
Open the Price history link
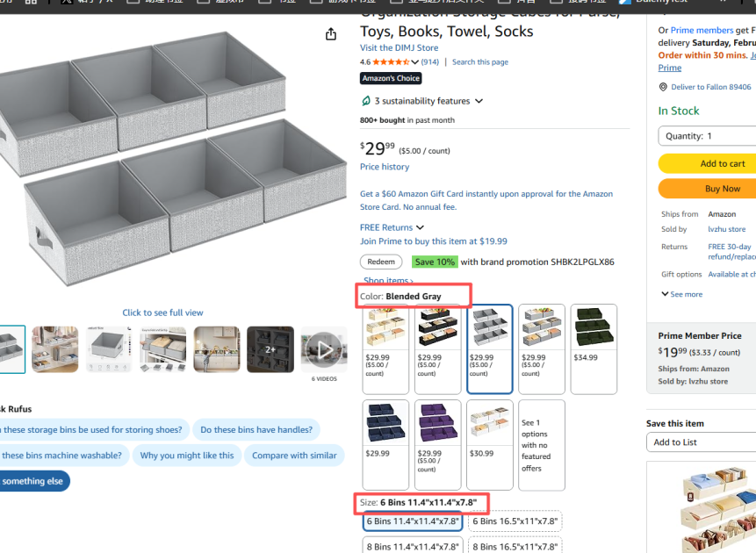pos(385,167)
